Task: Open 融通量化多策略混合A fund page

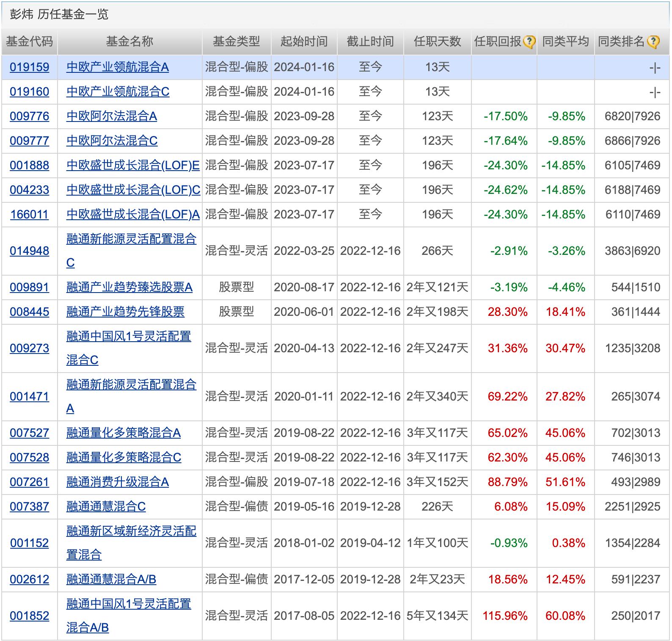Action: pyautogui.click(x=123, y=433)
